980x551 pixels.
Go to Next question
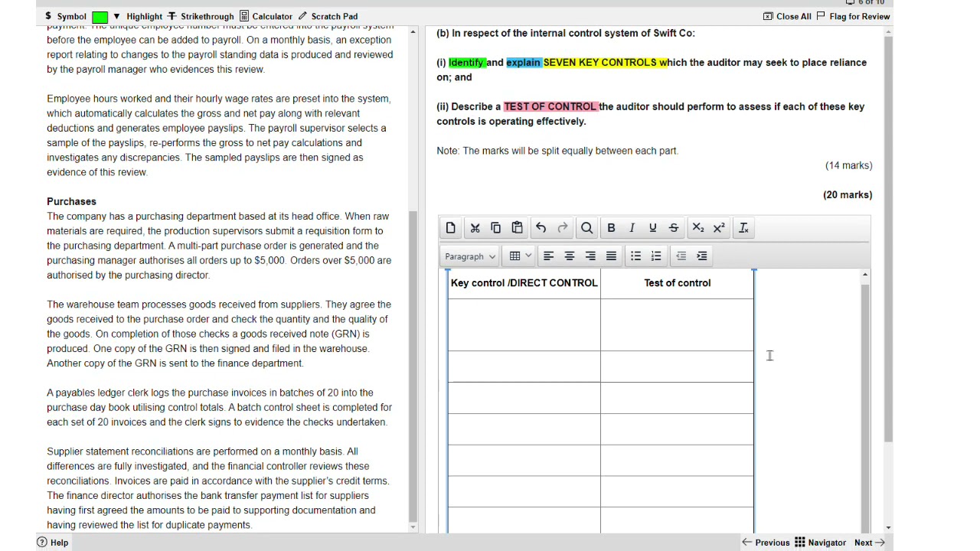[870, 543]
